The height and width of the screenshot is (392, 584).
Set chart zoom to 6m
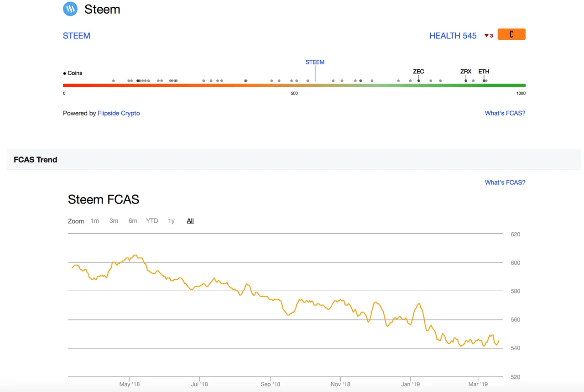click(x=133, y=221)
